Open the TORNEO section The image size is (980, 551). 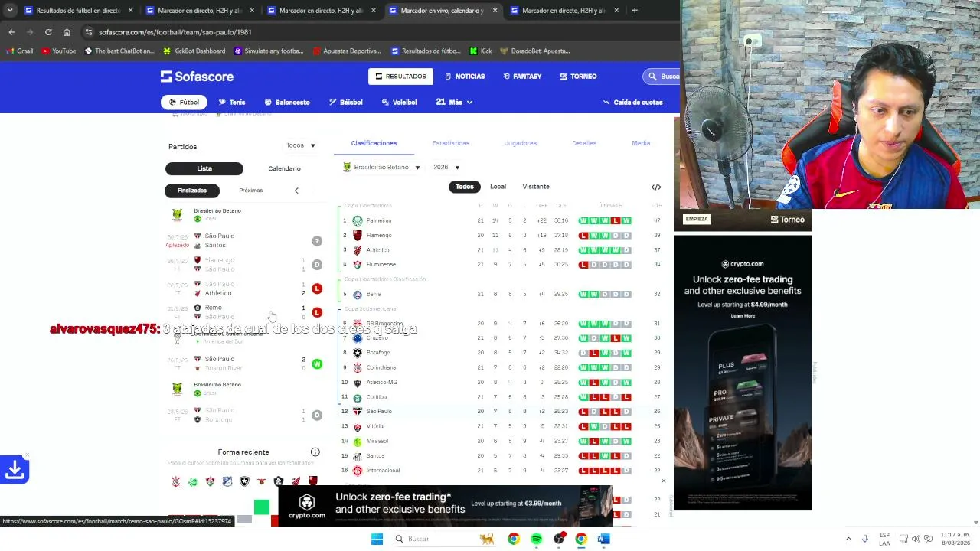click(578, 77)
